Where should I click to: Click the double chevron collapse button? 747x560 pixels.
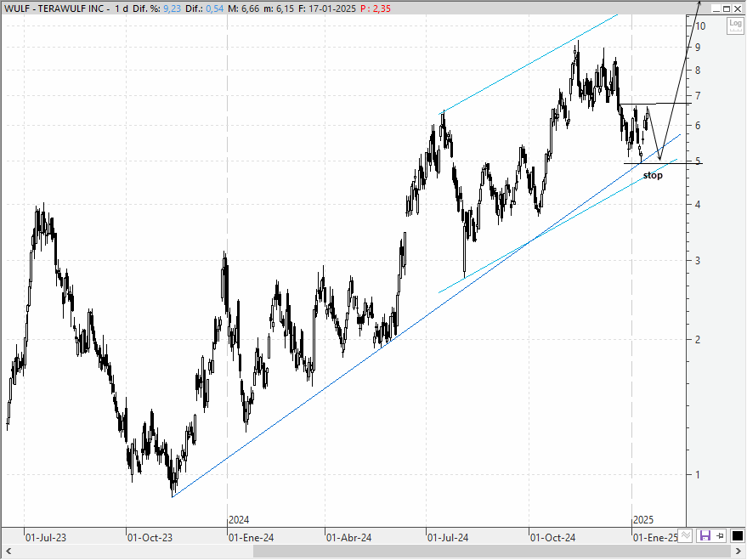coord(685,535)
